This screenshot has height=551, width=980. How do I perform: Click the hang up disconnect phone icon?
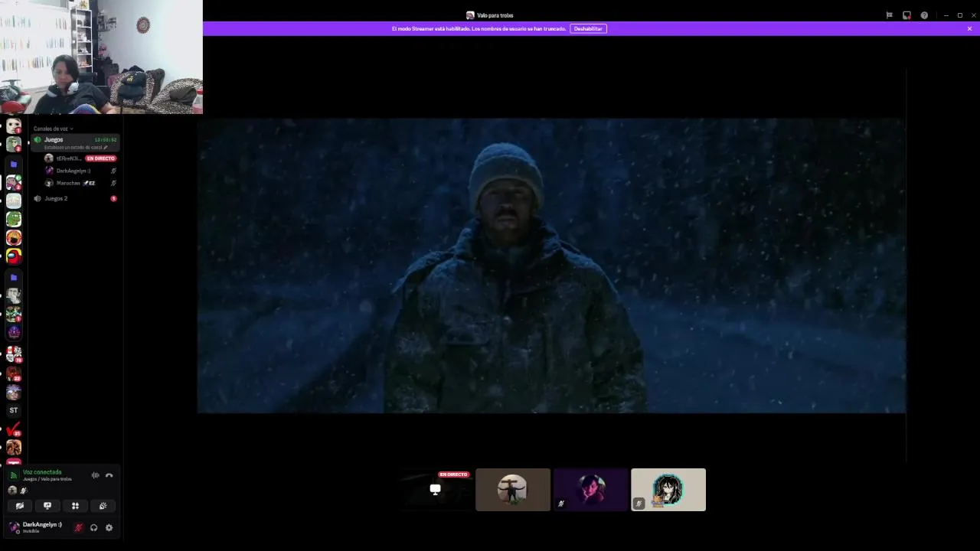[109, 475]
